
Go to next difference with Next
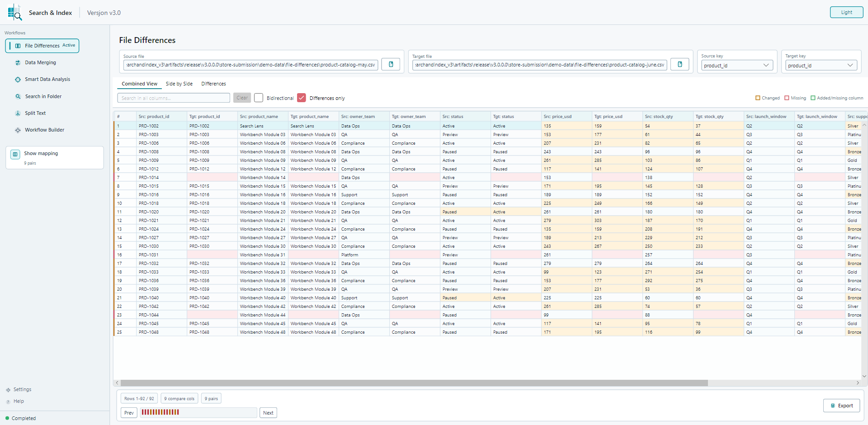point(268,413)
